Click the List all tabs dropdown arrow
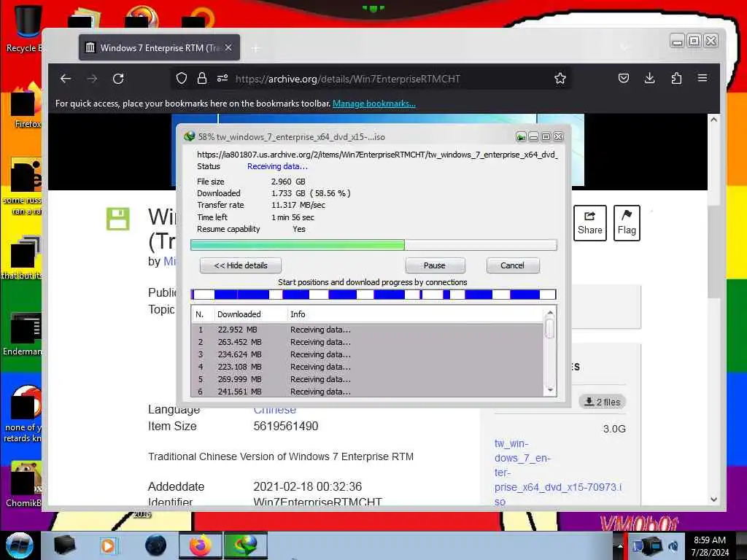Screen dimensions: 747x560 624,47
